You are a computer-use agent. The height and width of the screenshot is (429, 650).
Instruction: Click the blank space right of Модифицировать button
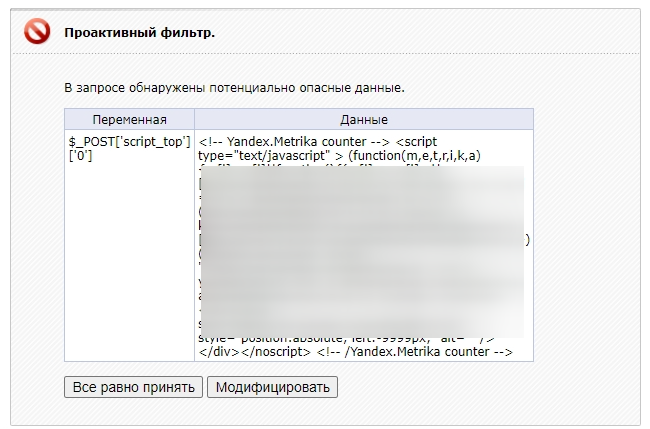pyautogui.click(x=480, y=387)
